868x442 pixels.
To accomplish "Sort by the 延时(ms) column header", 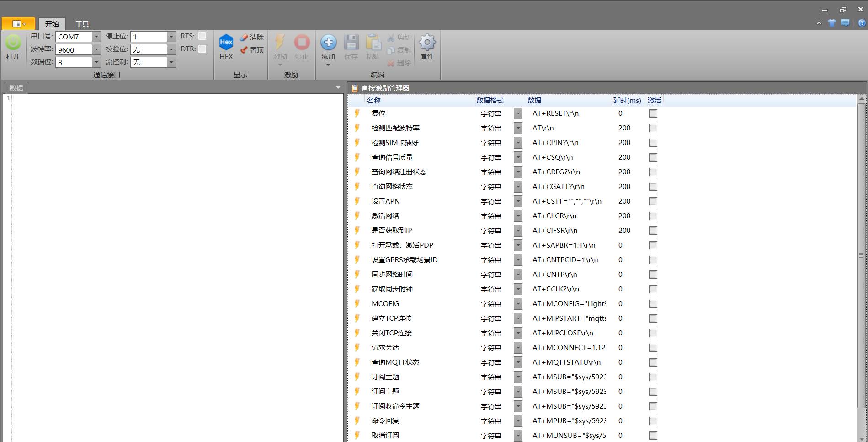I will coord(628,101).
